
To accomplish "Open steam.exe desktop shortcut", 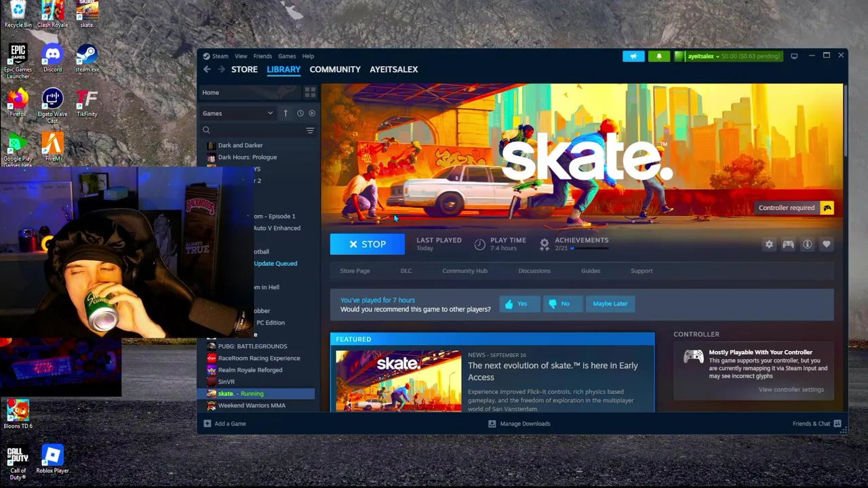I will pyautogui.click(x=87, y=58).
